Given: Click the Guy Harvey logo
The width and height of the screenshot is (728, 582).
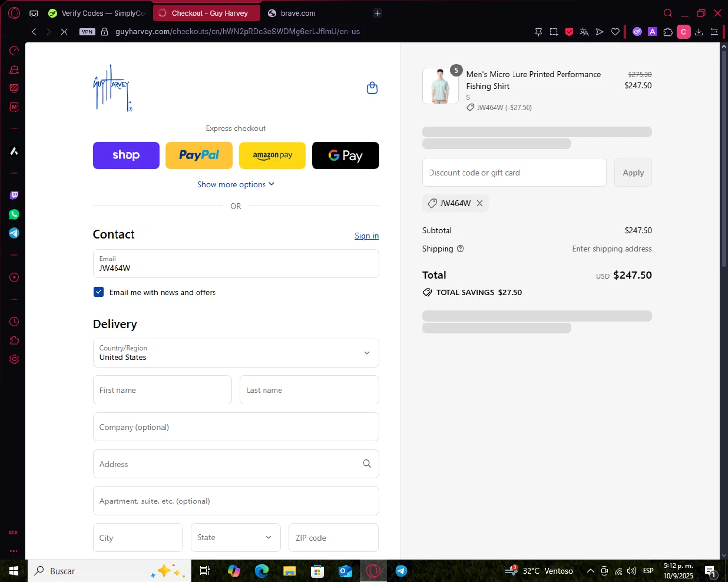Looking at the screenshot, I should (x=112, y=88).
